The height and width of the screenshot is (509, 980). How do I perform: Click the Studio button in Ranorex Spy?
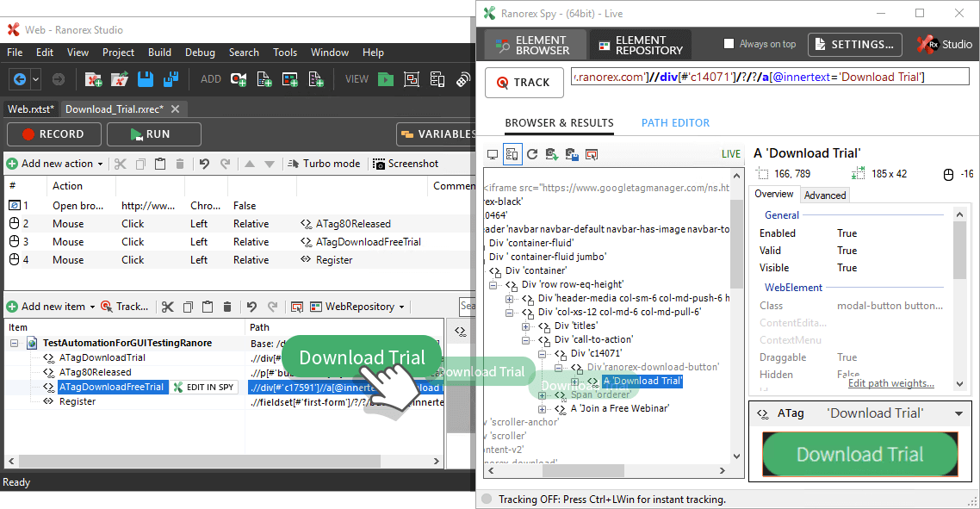click(x=945, y=45)
